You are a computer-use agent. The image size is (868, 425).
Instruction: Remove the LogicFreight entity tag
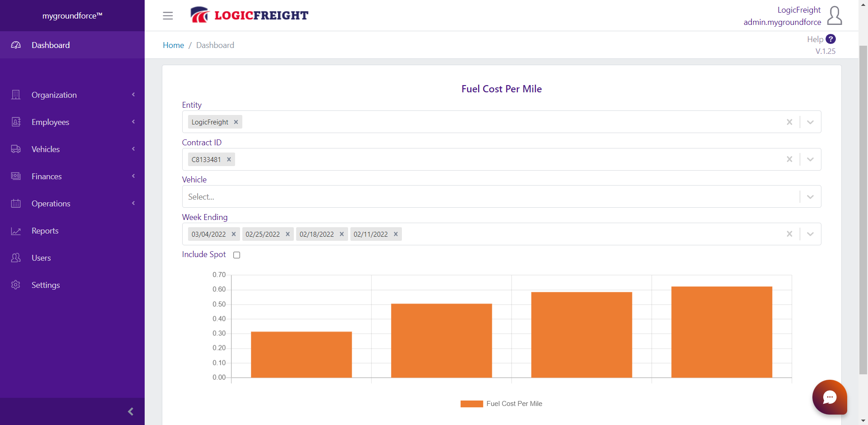click(236, 122)
